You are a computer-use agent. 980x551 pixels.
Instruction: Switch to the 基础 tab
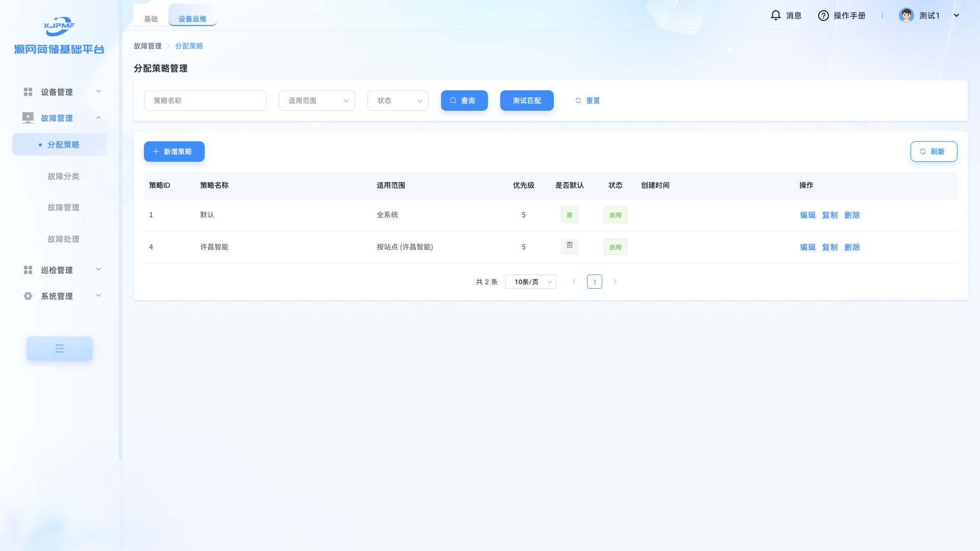pos(151,19)
